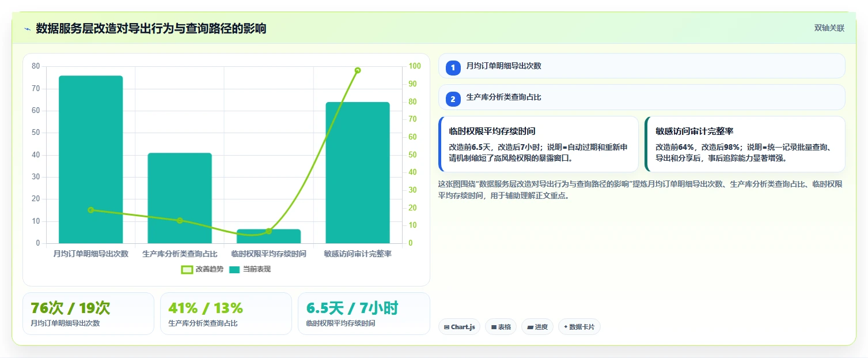Click the trend line point on 临时权限平均存续时间
Image resolution: width=868 pixels, height=358 pixels.
click(x=268, y=231)
